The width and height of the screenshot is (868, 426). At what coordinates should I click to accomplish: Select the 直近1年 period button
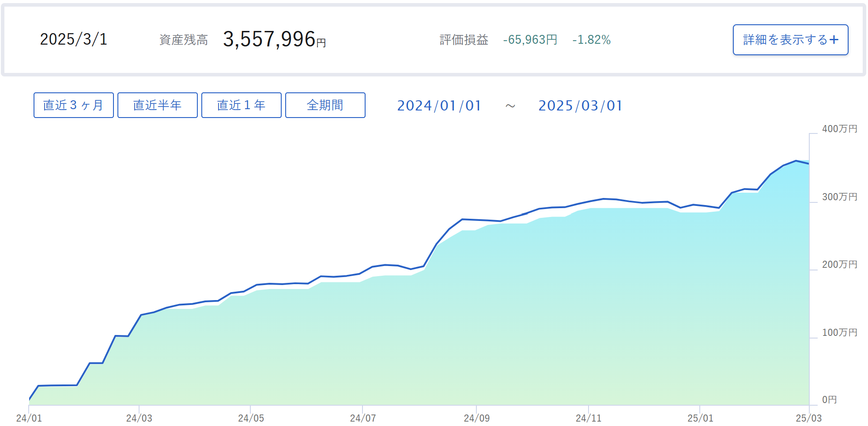(x=242, y=105)
